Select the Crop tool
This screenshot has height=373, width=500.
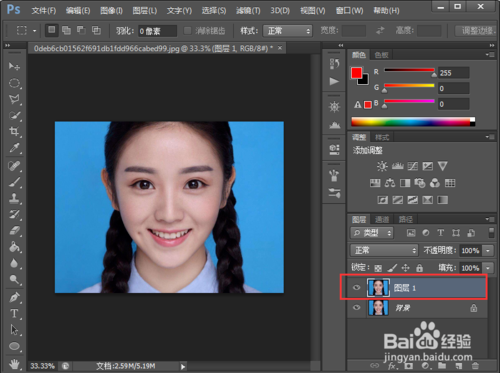pos(14,131)
